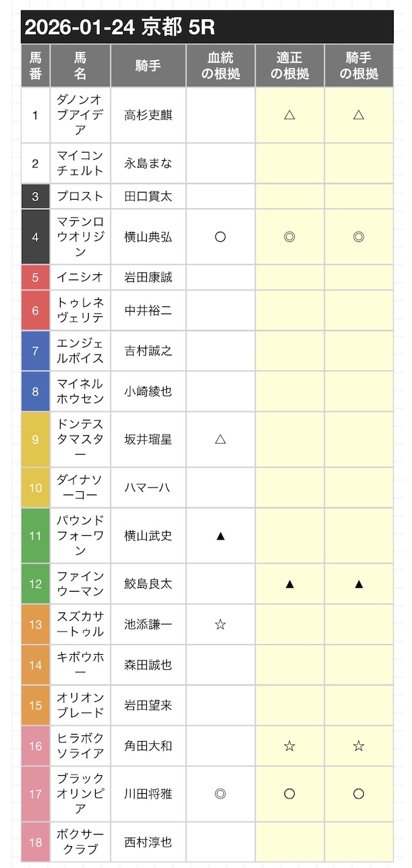Select the ▲ mark in パウンドフォーワン's 血統の根拠 cell
The width and height of the screenshot is (412, 868).
click(220, 536)
